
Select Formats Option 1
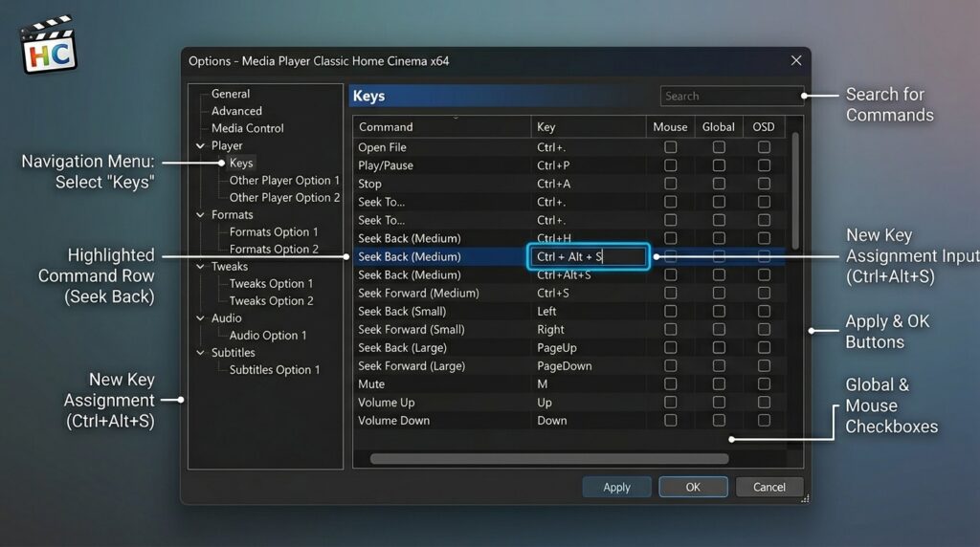pos(274,231)
